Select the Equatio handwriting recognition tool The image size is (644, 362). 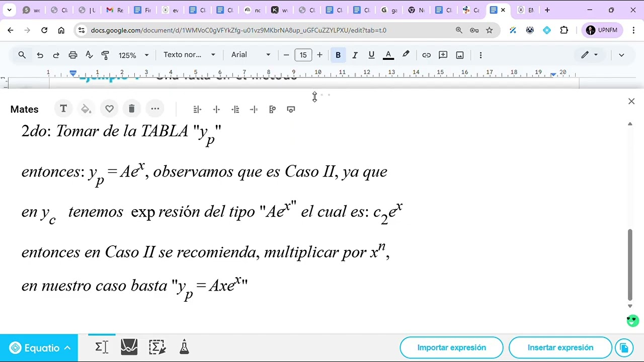tap(157, 347)
